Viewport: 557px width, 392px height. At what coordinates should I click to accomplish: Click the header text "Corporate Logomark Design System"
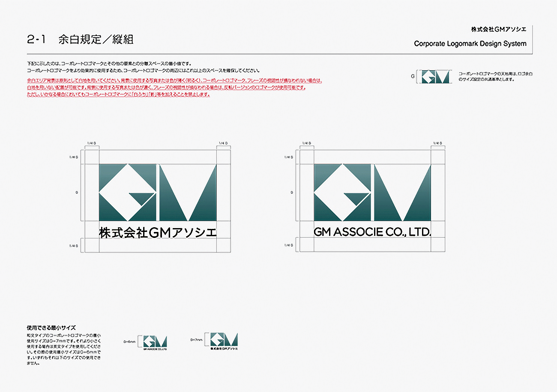(470, 44)
